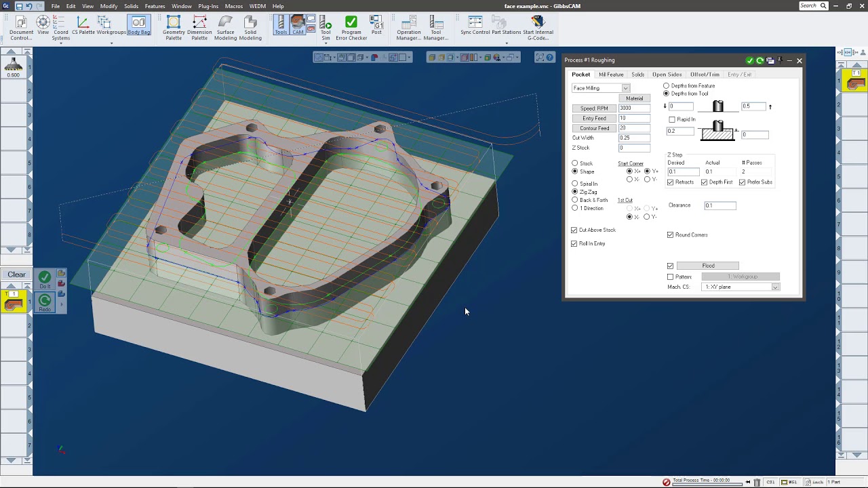Click the Post processor icon
868x488 pixels.
(x=377, y=26)
